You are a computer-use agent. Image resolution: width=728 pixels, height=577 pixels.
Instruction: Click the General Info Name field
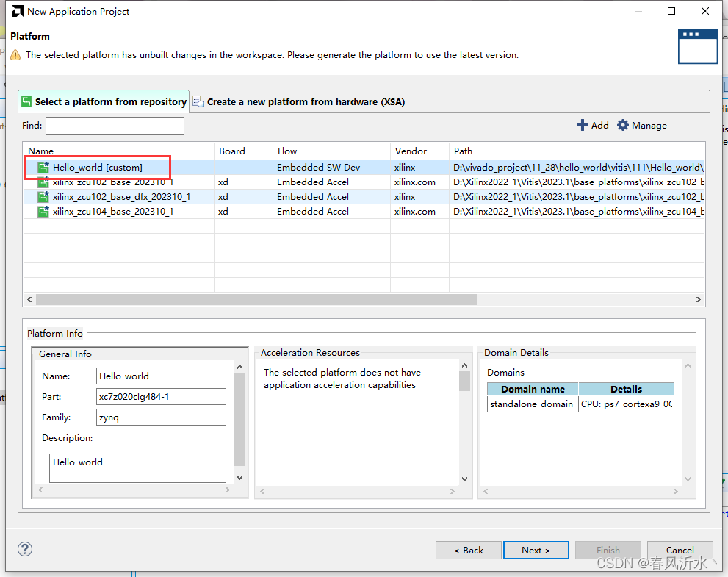click(x=161, y=376)
